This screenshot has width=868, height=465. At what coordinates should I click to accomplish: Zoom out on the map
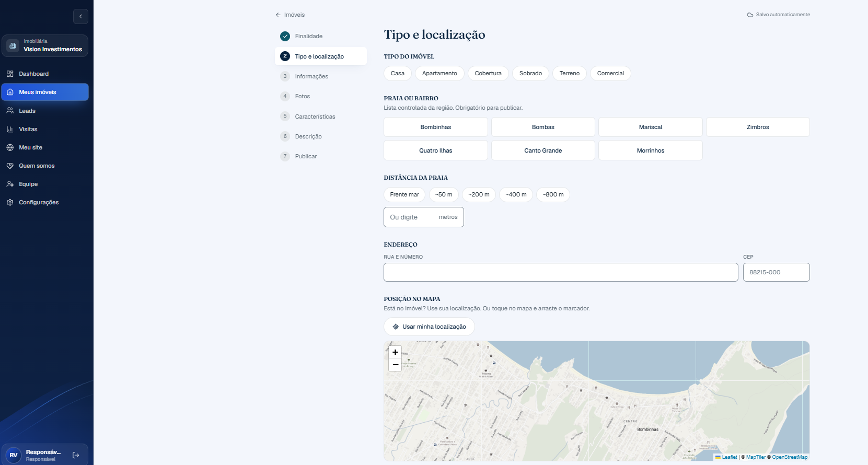coord(396,365)
